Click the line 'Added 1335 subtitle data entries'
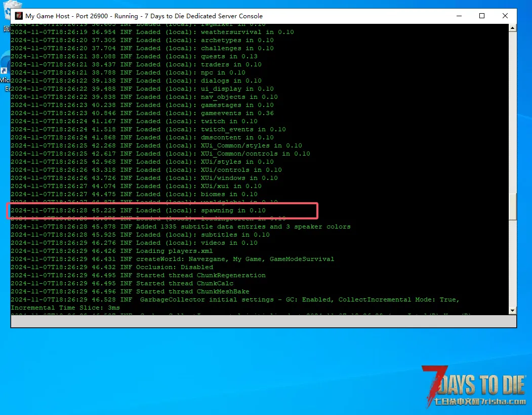Screen dimensions: 532x415 181,227
